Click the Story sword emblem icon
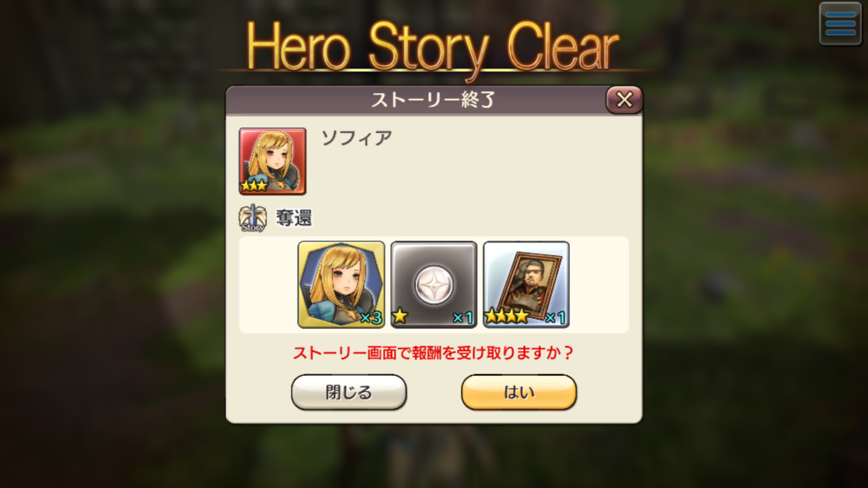The width and height of the screenshot is (868, 488). 252,219
